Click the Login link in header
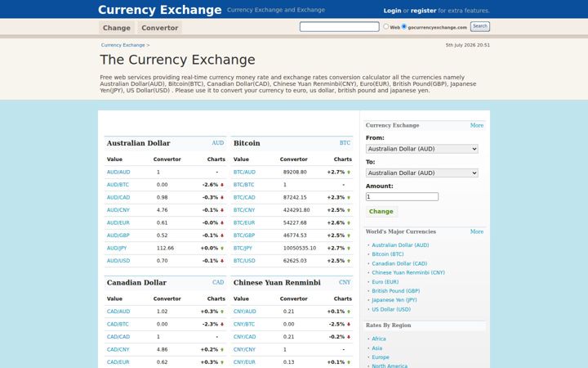This screenshot has height=368, width=588. click(x=392, y=11)
